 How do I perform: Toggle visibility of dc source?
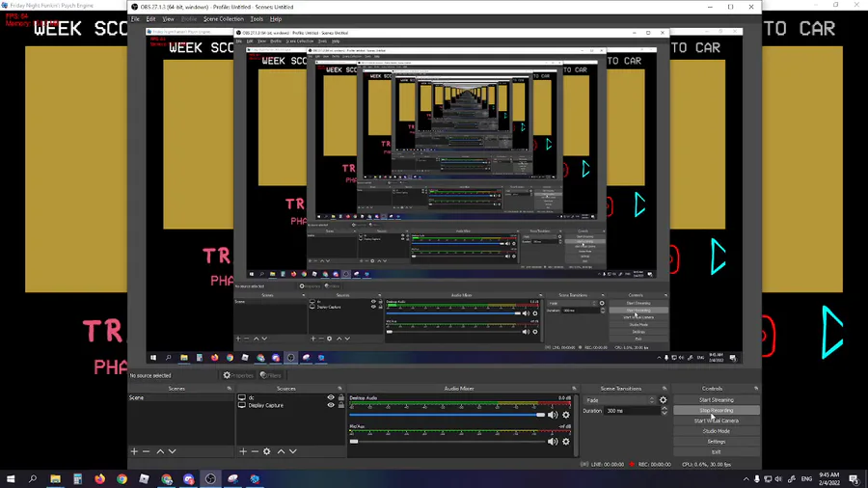click(331, 397)
